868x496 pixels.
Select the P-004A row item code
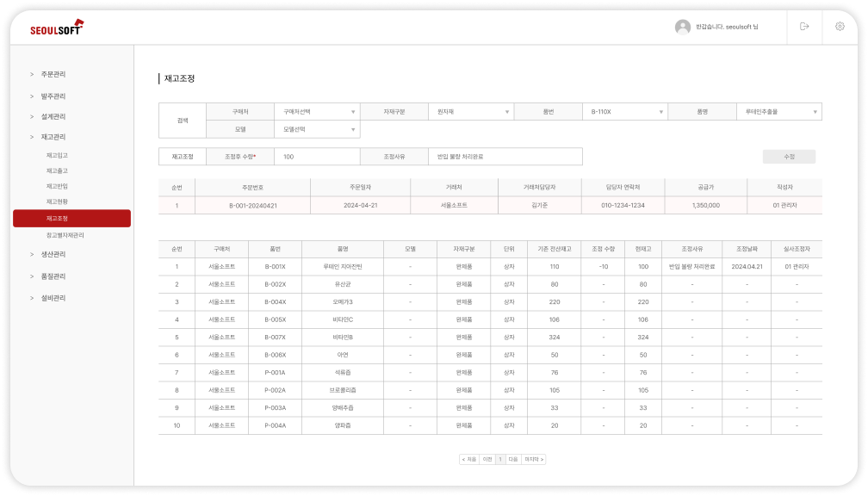(276, 425)
